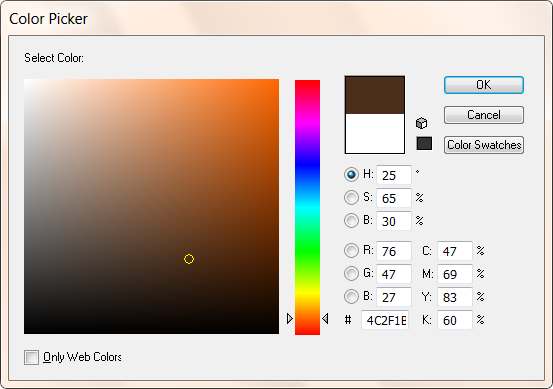Enable the Only Web Colors checkbox

[31, 357]
